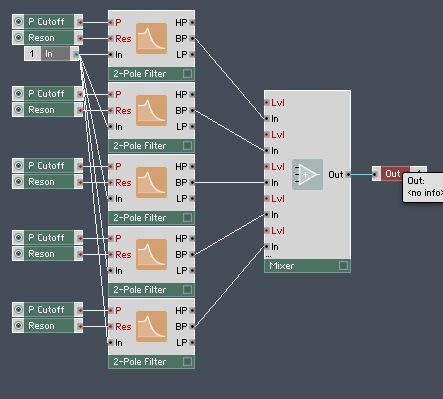Click the Mixer Out port
The width and height of the screenshot is (443, 399).
[x=348, y=174]
